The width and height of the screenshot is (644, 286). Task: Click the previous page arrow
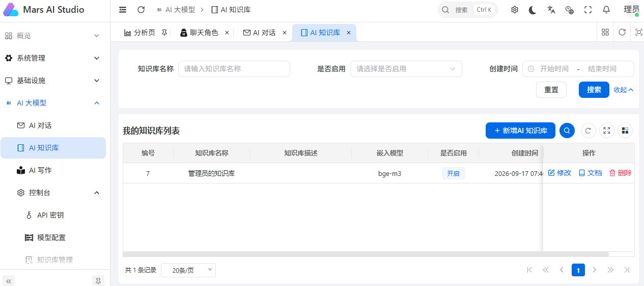tap(562, 270)
